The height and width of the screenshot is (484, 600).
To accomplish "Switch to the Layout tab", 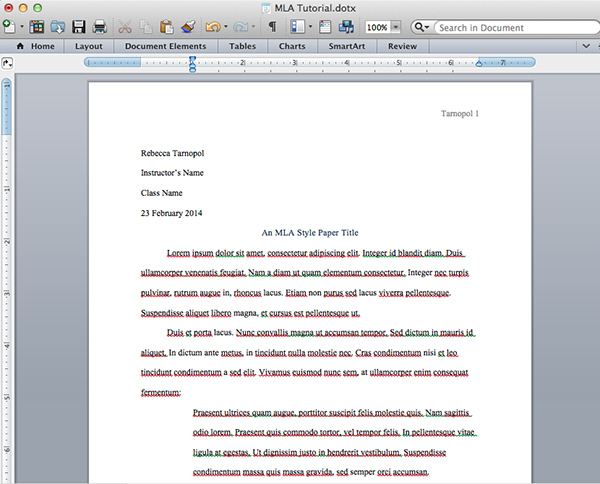I will 88,46.
